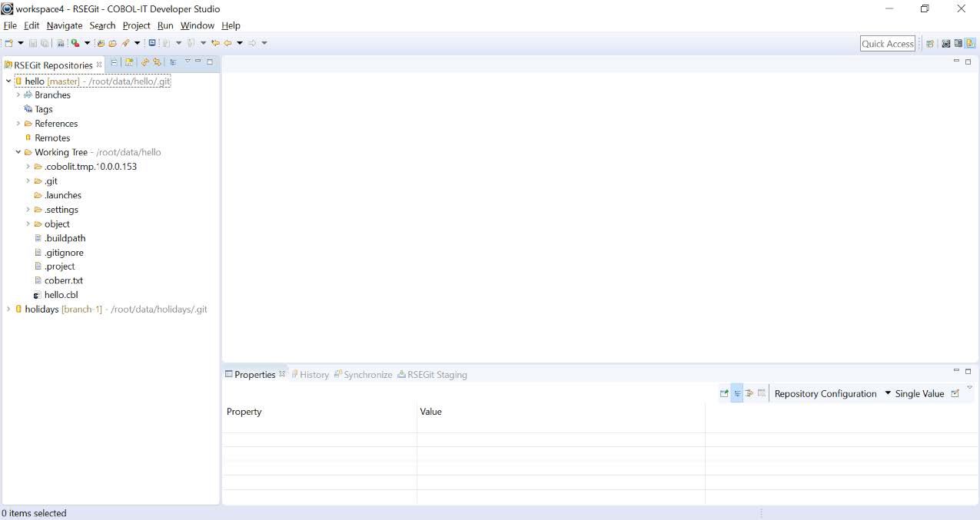The image size is (980, 520).
Task: Click the Add Repository icon in RSEGit toolbar
Action: [x=128, y=62]
